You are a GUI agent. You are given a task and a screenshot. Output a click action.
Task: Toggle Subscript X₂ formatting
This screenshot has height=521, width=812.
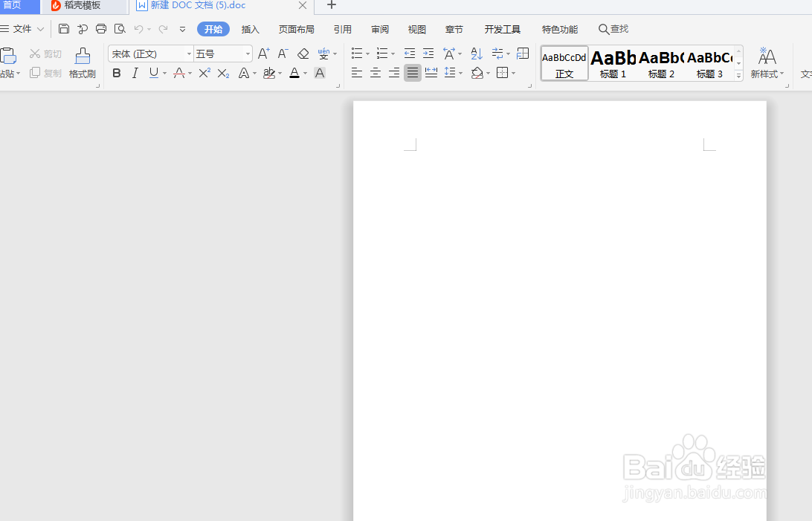223,73
